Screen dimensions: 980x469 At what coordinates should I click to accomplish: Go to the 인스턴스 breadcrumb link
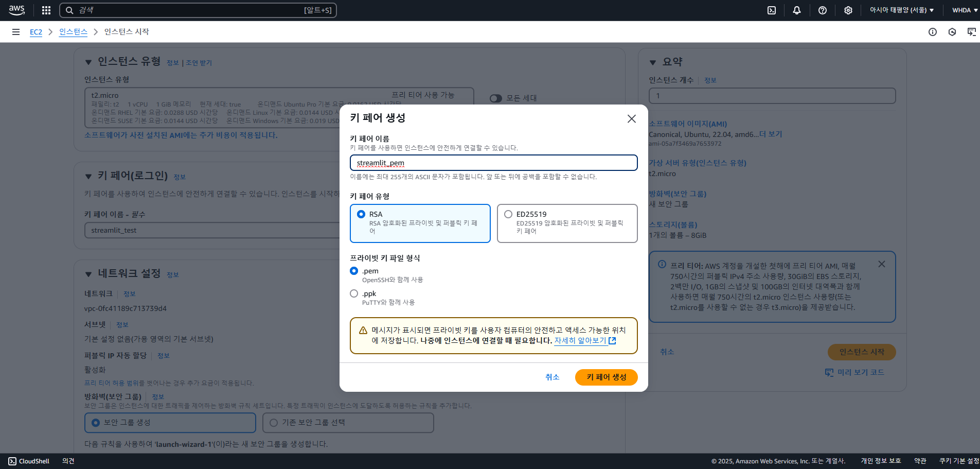coord(73,32)
